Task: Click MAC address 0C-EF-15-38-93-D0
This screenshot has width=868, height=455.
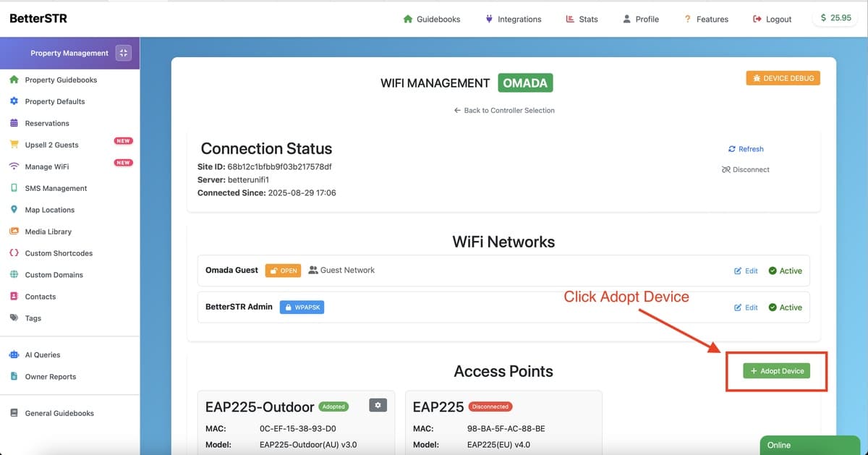Action: point(297,428)
